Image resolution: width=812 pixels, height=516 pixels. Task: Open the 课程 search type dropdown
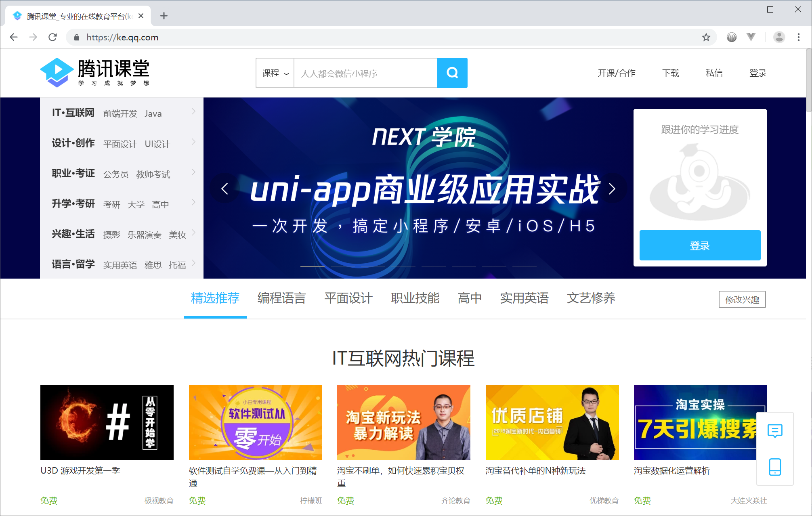click(275, 73)
